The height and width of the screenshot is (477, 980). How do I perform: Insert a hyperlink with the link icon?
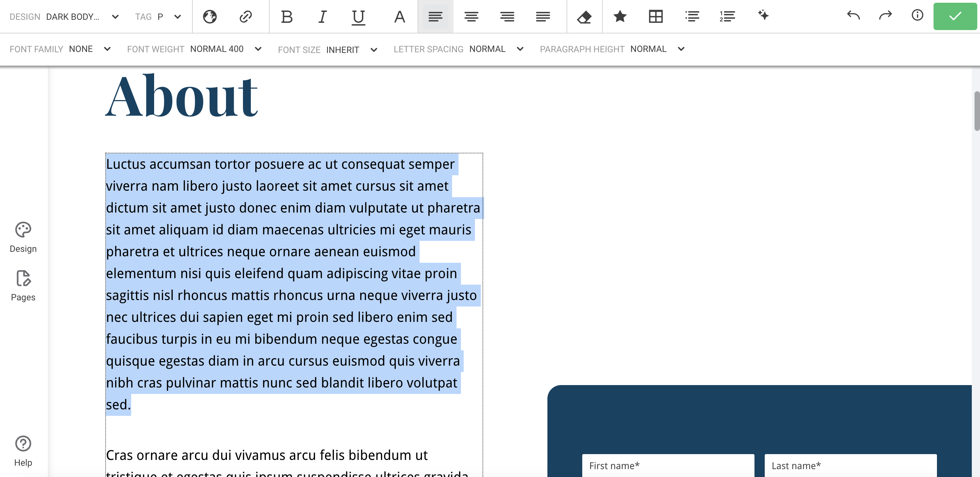tap(245, 16)
